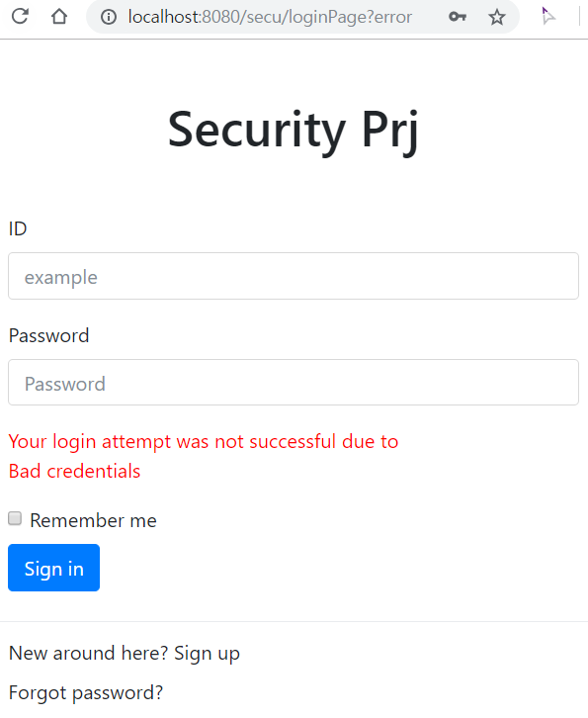Bookmark this page with the star icon

[x=496, y=18]
